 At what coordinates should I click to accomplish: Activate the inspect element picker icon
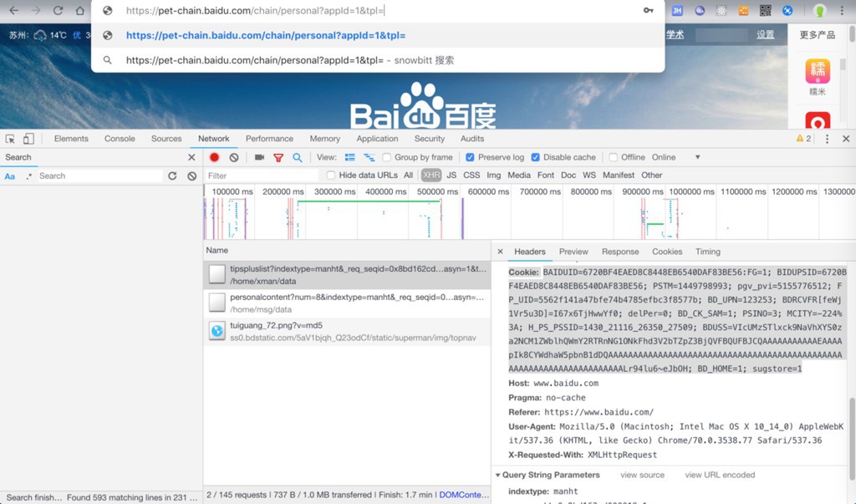coord(10,139)
